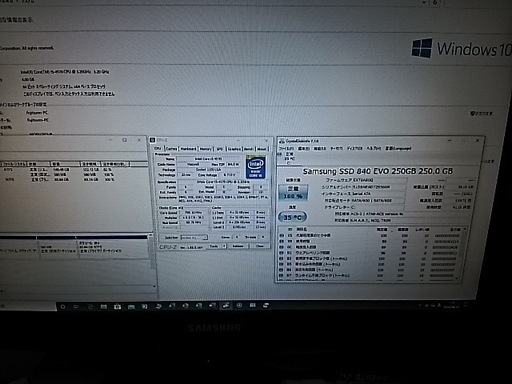Click the 35 °C temperature indicator
Viewport: 512px width, 384px height.
(292, 217)
